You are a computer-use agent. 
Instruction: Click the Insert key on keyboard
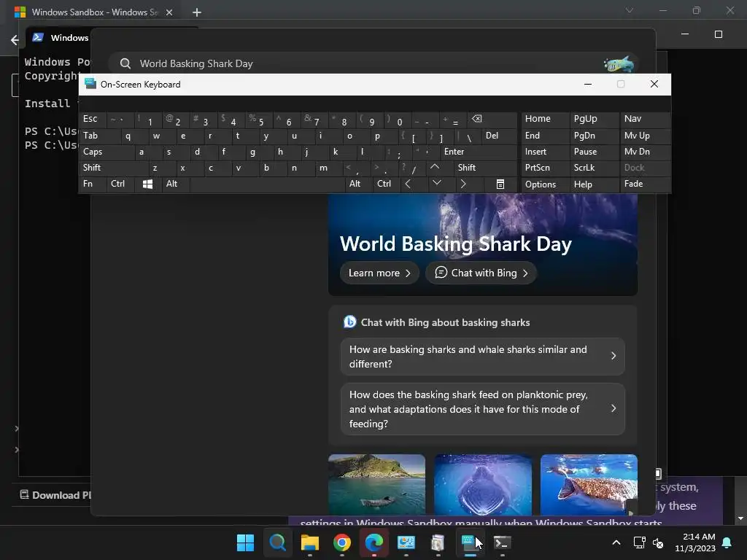tap(545, 152)
